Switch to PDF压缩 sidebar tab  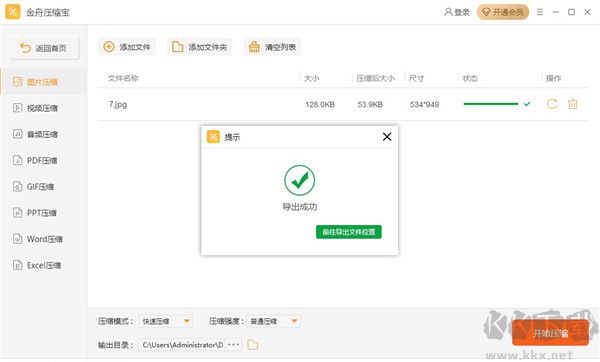[43, 161]
